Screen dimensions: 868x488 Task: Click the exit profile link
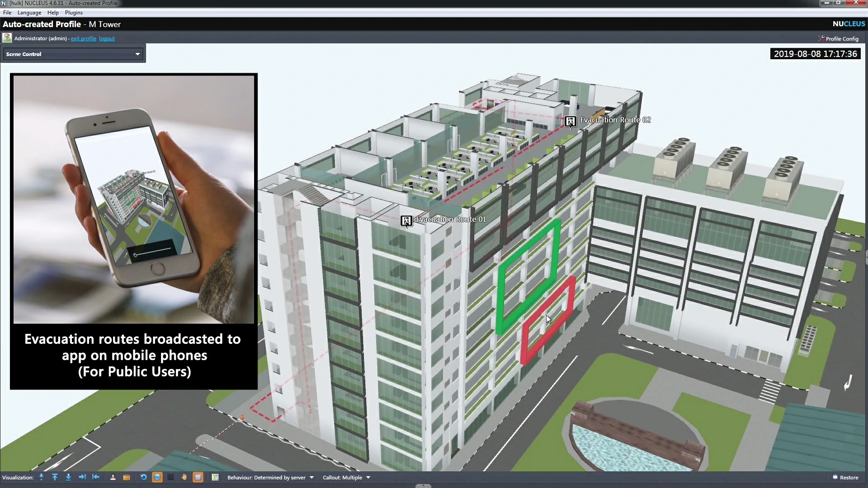click(x=83, y=38)
